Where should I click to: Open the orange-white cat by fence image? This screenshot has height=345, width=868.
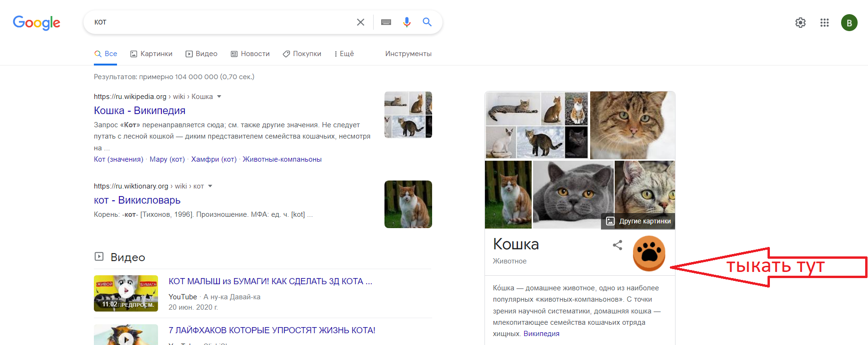tap(508, 194)
